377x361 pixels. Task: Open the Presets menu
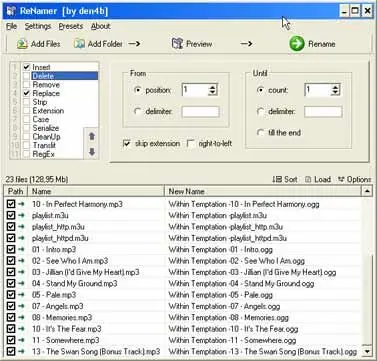pos(71,26)
